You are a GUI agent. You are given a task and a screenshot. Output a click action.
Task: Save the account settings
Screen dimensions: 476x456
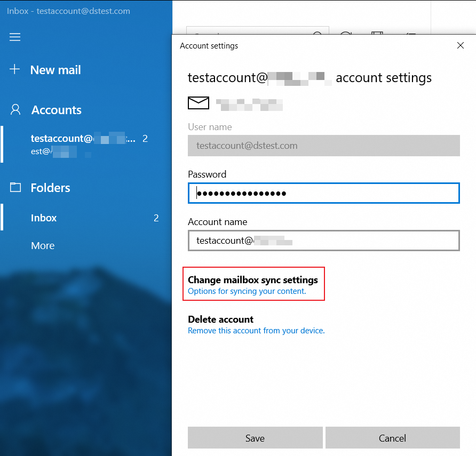(255, 438)
